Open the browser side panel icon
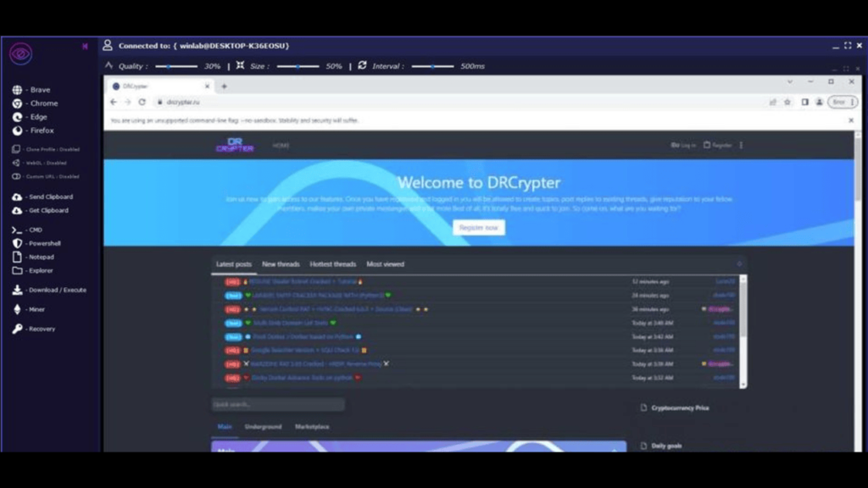Screen dimensions: 868x488 805,103
